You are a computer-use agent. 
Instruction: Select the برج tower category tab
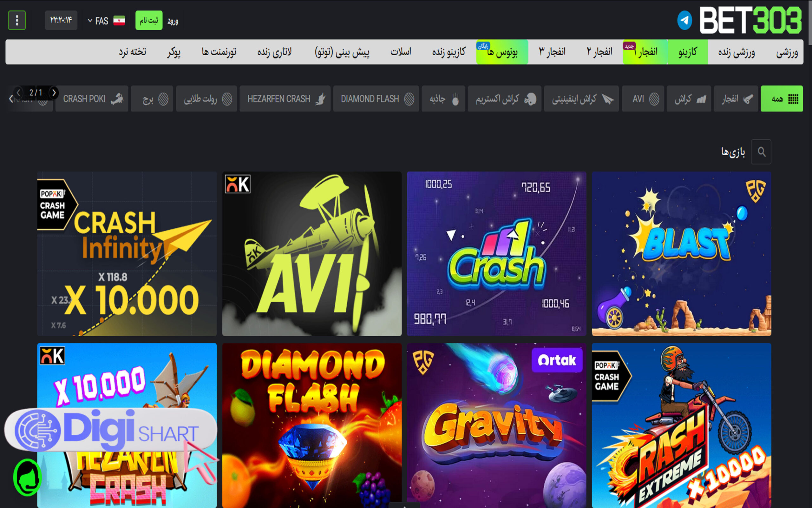click(x=152, y=99)
